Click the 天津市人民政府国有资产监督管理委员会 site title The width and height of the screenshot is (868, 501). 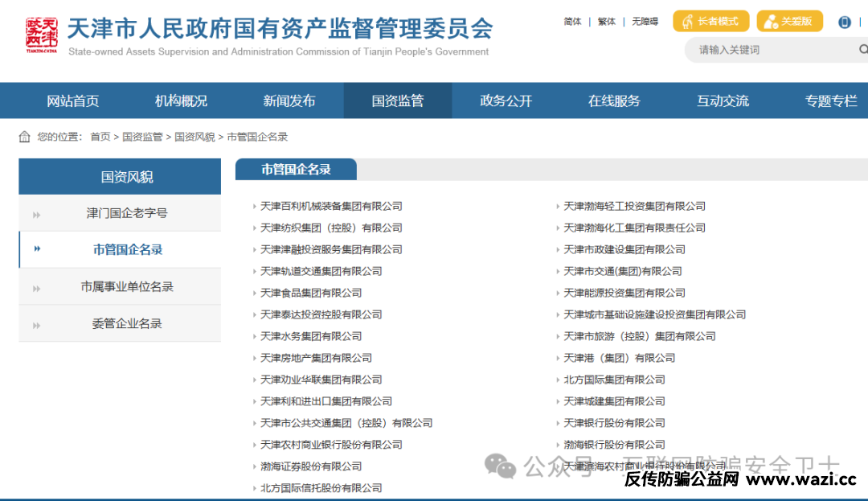coord(280,29)
